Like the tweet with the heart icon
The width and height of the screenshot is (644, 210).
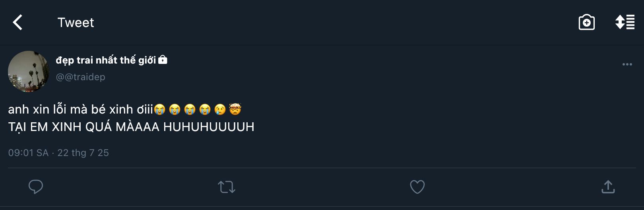point(417,187)
